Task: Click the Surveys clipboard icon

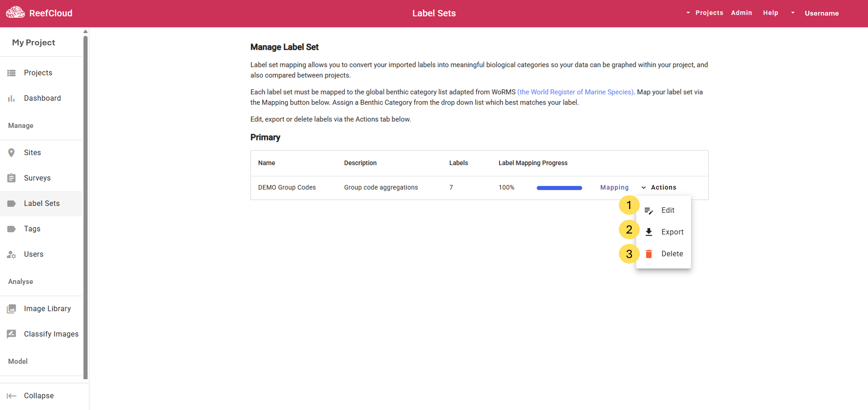Action: [x=11, y=178]
